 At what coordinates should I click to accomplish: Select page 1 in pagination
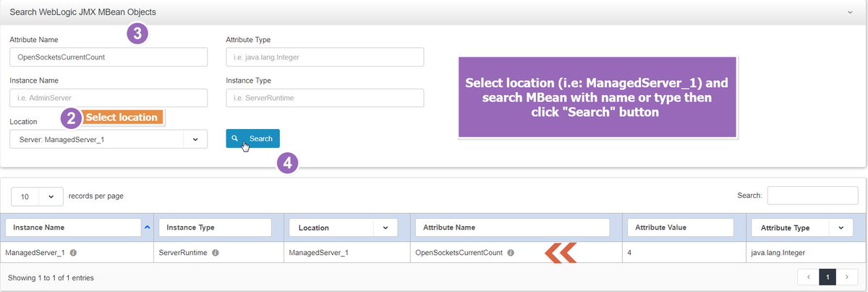coord(828,277)
